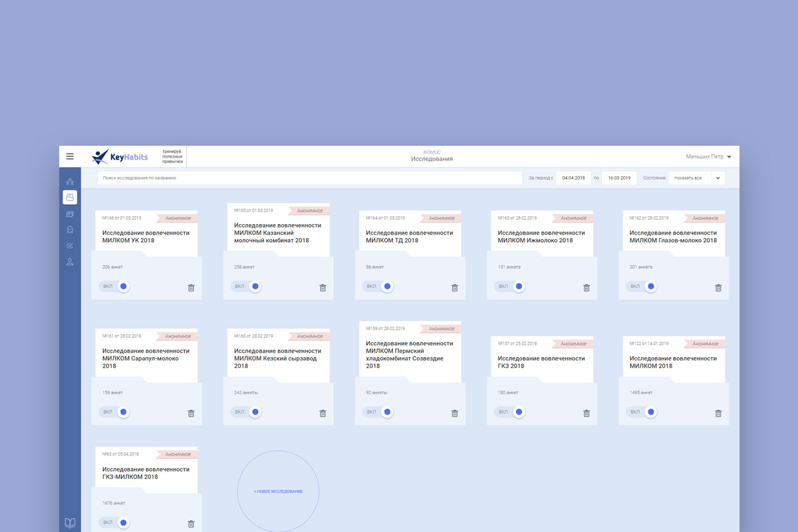The width and height of the screenshot is (798, 532).
Task: Toggle ВКЛ switch for МИЛКОМ Кезский сырзавод
Action: click(255, 412)
